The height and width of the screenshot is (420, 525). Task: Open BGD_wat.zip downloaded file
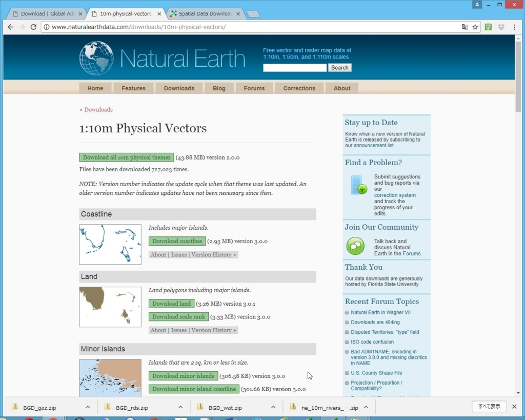(225, 408)
